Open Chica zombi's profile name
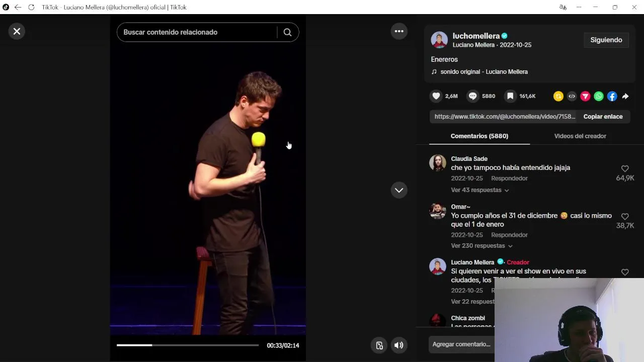 coord(468,318)
